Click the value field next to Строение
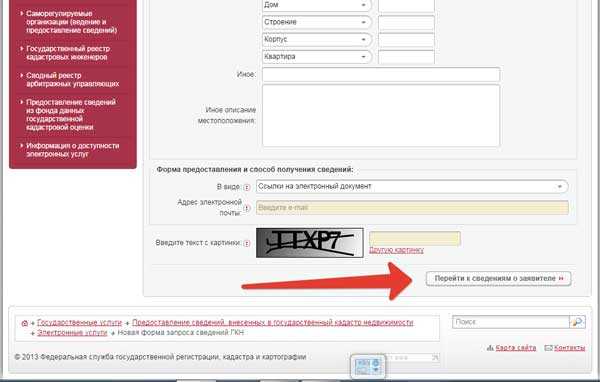The width and height of the screenshot is (600, 382). (x=406, y=23)
